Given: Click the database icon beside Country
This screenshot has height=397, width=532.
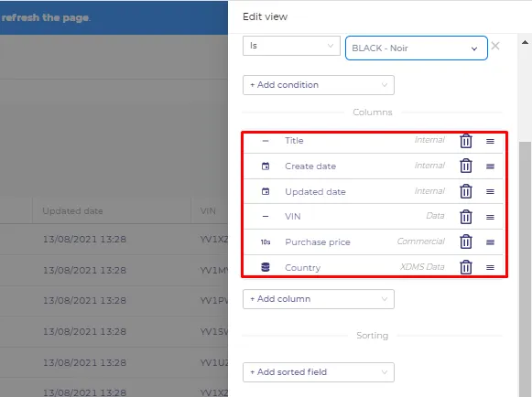Looking at the screenshot, I should point(266,267).
